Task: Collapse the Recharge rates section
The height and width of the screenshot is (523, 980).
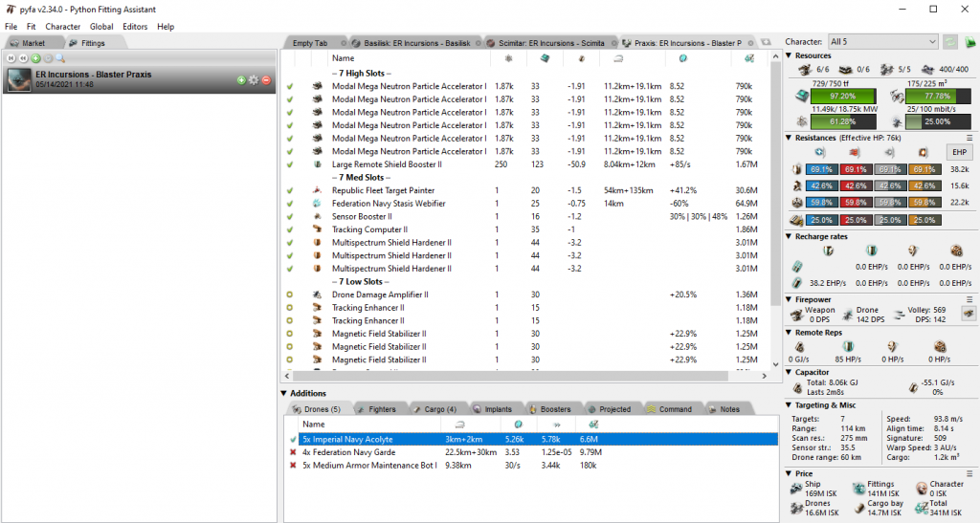Action: [x=789, y=237]
